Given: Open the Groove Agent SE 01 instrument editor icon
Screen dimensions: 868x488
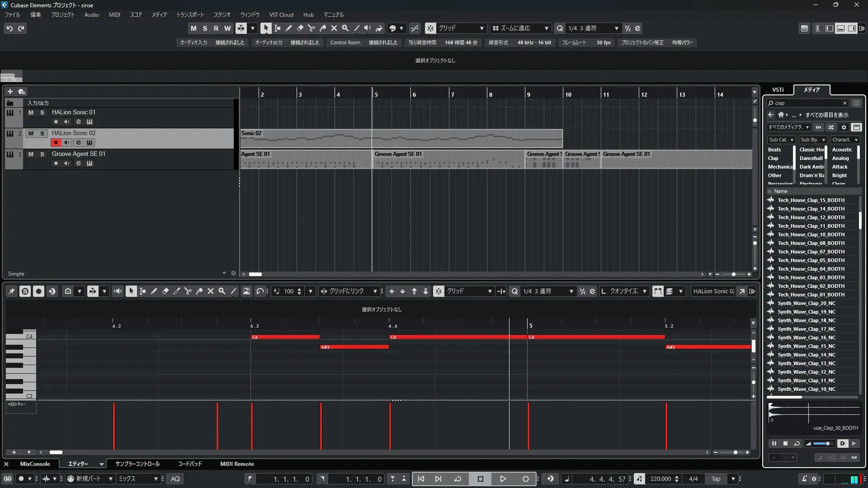Looking at the screenshot, I should point(90,164).
